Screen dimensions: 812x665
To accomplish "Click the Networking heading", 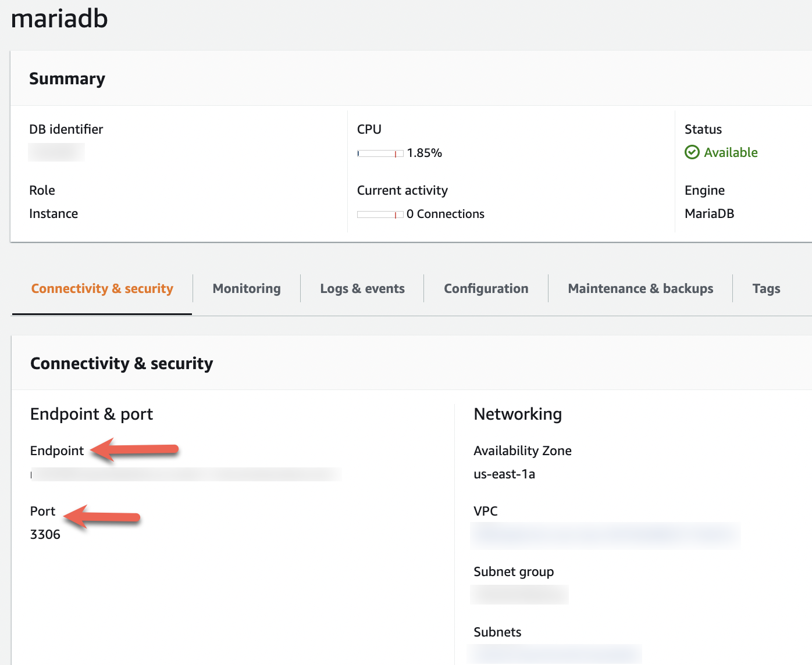I will click(x=518, y=414).
